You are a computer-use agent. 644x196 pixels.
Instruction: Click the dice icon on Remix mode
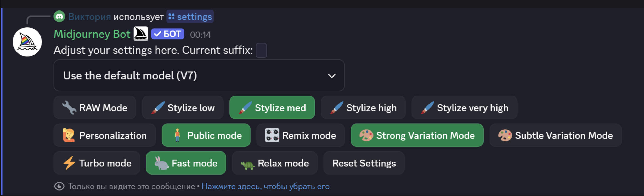pyautogui.click(x=272, y=135)
